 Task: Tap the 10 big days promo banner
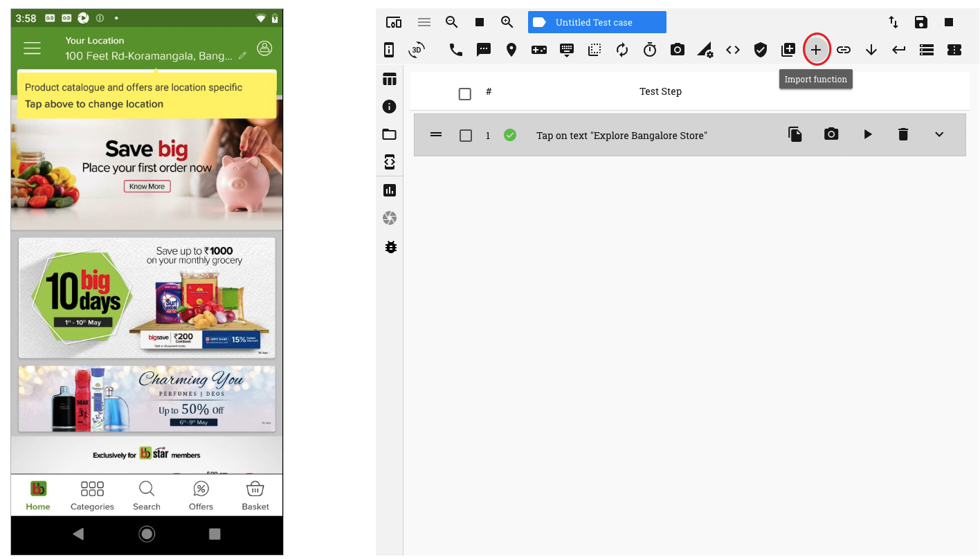point(147,297)
